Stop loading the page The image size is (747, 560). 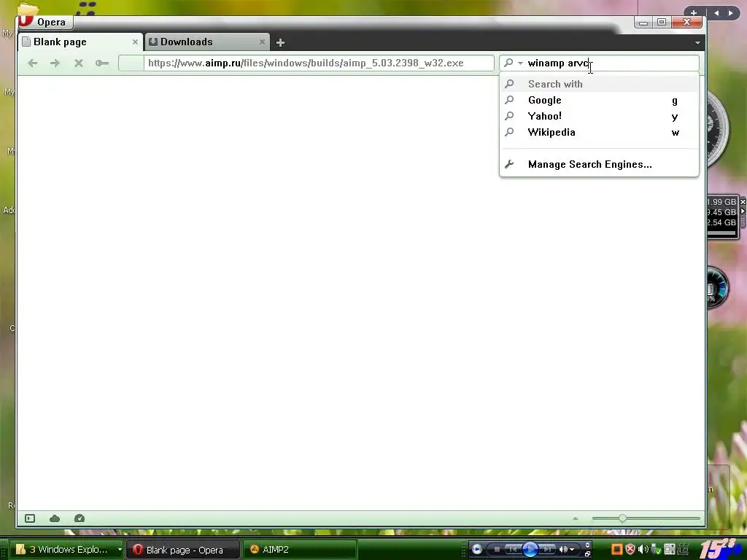tap(79, 63)
